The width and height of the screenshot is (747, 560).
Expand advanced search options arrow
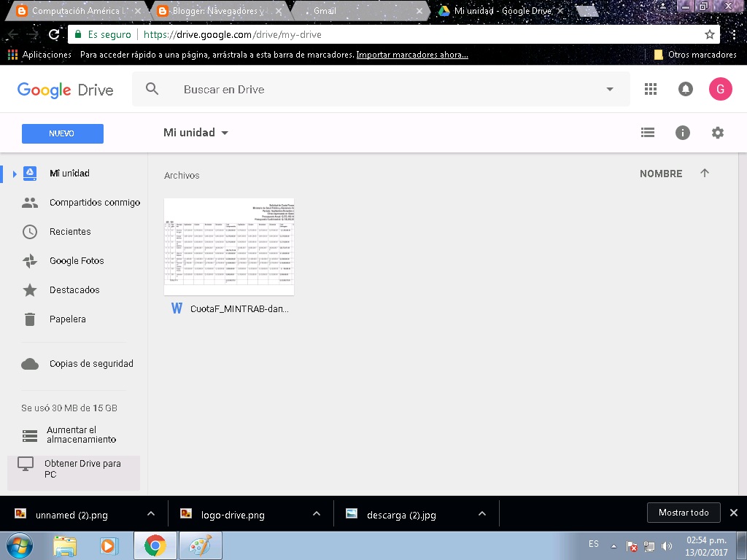click(610, 88)
